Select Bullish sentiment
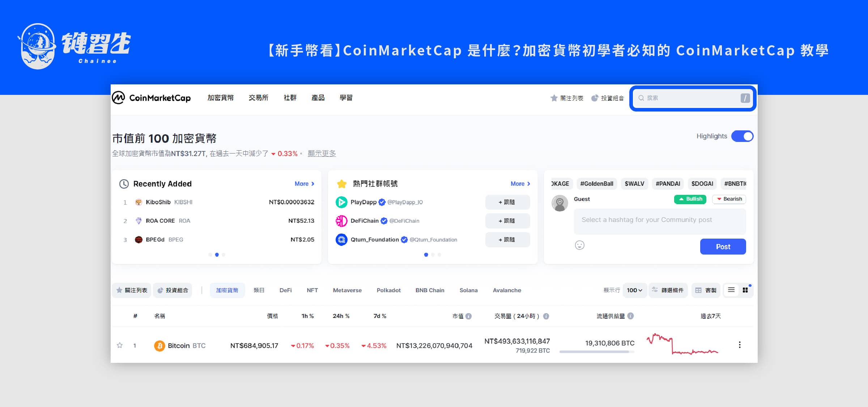The width and height of the screenshot is (868, 407). (x=690, y=199)
